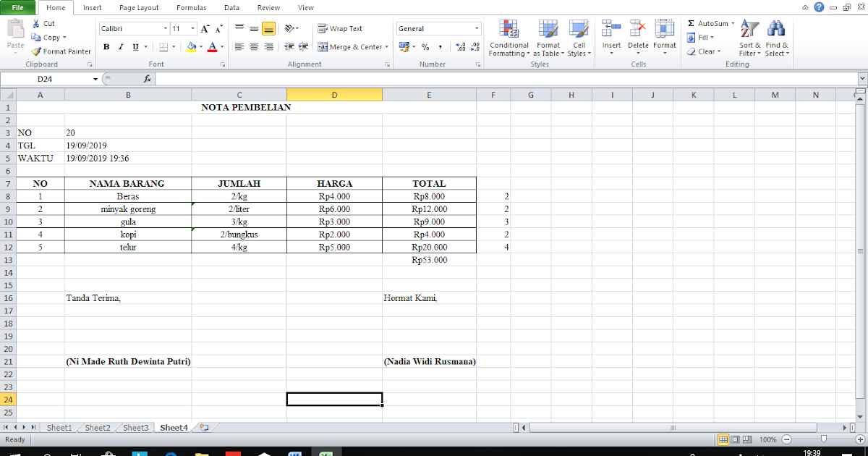Switch to the Sheet2 worksheet tab
This screenshot has height=456, width=868.
96,427
